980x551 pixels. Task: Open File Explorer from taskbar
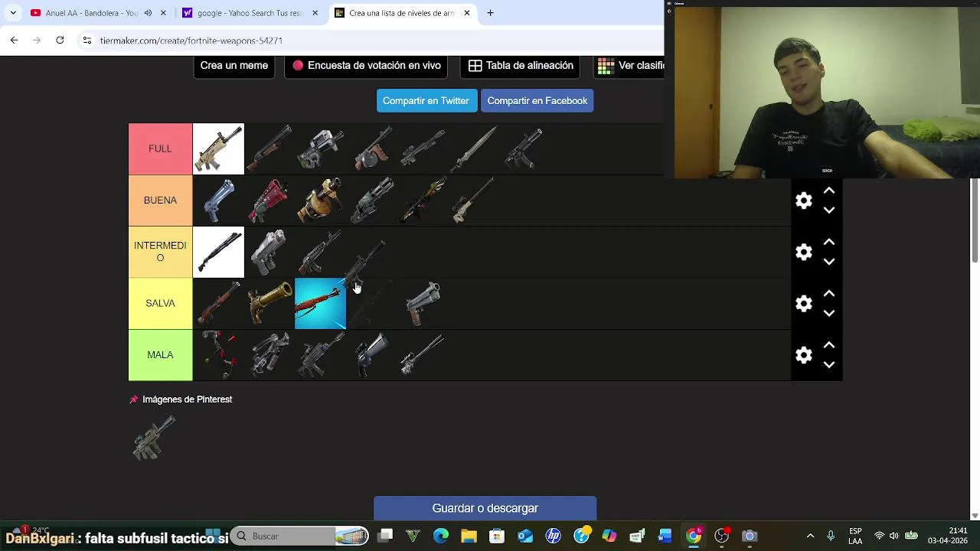click(x=469, y=536)
